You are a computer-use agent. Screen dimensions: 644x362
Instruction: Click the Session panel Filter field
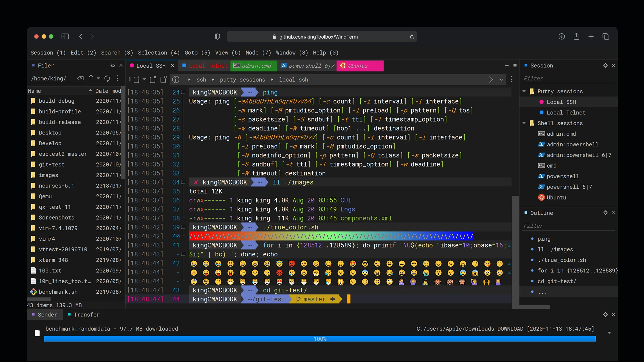tap(569, 79)
